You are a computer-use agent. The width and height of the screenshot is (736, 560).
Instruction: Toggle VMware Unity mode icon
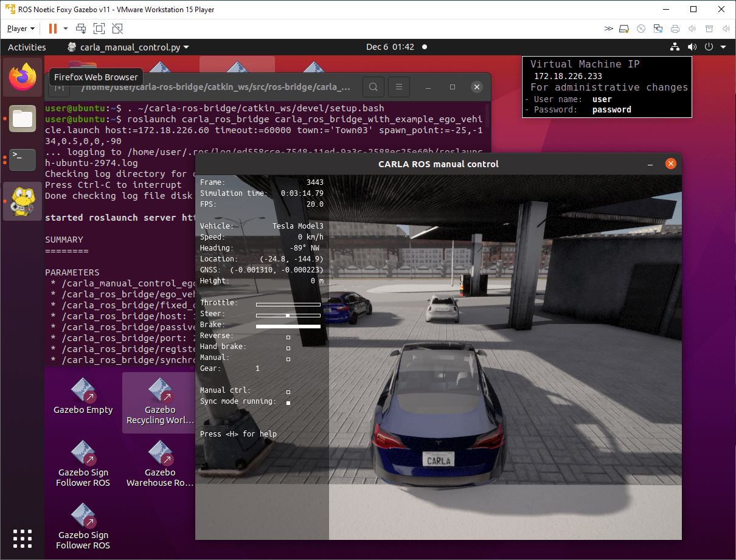[x=117, y=29]
